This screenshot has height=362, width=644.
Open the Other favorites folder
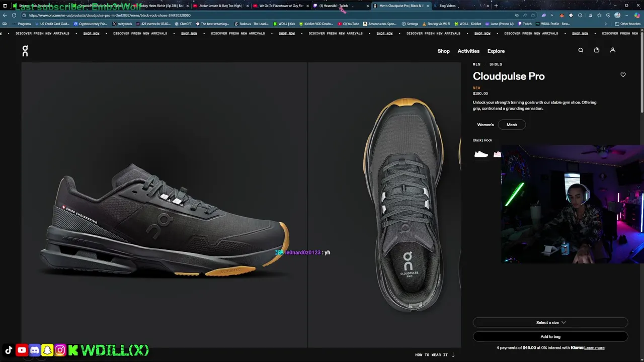click(x=627, y=24)
